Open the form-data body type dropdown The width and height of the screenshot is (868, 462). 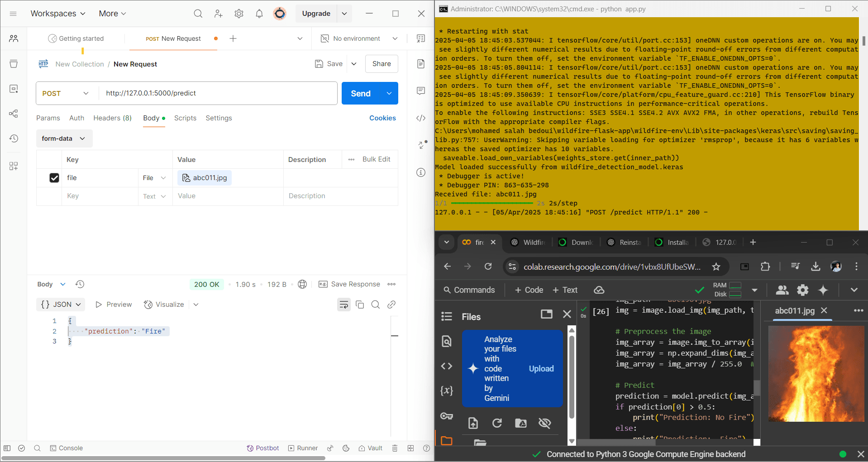(x=64, y=138)
